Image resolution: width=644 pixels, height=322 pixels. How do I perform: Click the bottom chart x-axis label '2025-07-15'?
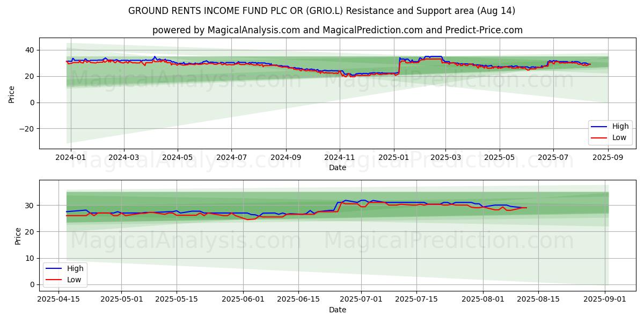tap(416, 299)
